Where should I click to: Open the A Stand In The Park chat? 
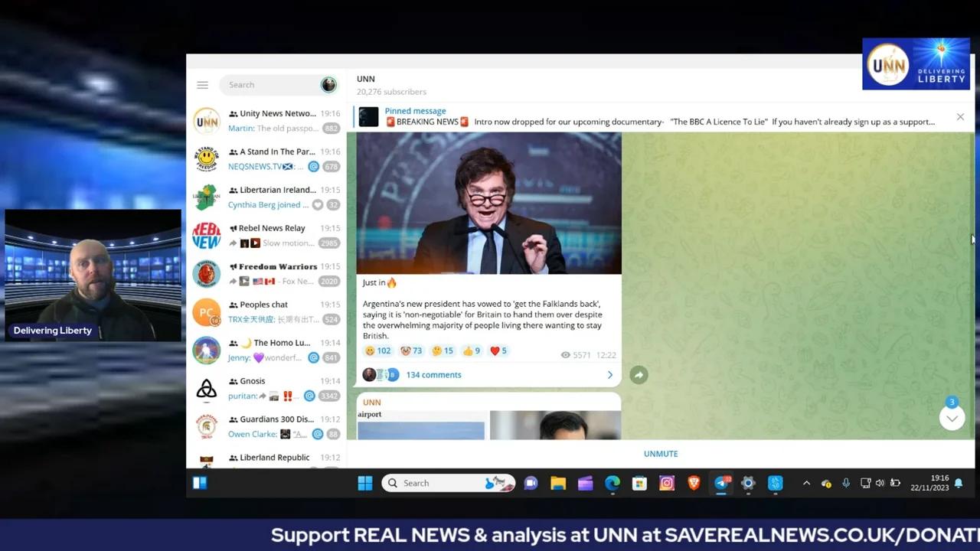pyautogui.click(x=267, y=159)
